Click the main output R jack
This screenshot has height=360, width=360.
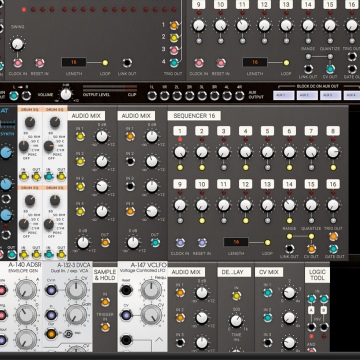coord(26,96)
